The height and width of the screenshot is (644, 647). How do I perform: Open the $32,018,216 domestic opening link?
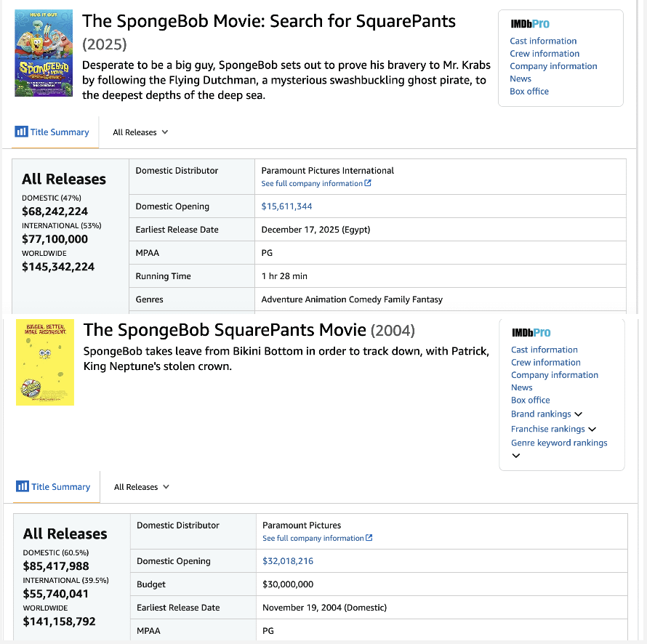(288, 561)
